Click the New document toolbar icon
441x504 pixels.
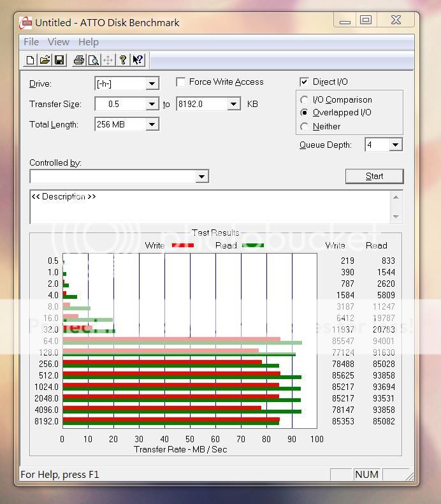click(30, 60)
